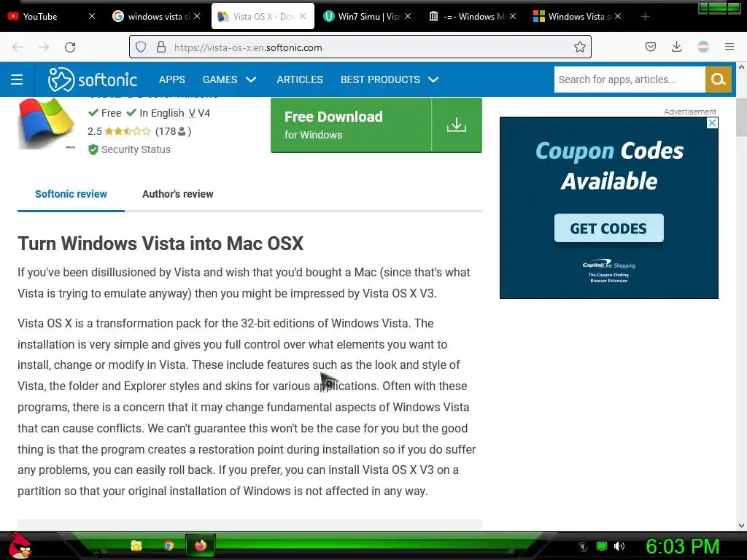Viewport: 747px width, 560px height.
Task: Click the Softonic logo
Action: 93,79
